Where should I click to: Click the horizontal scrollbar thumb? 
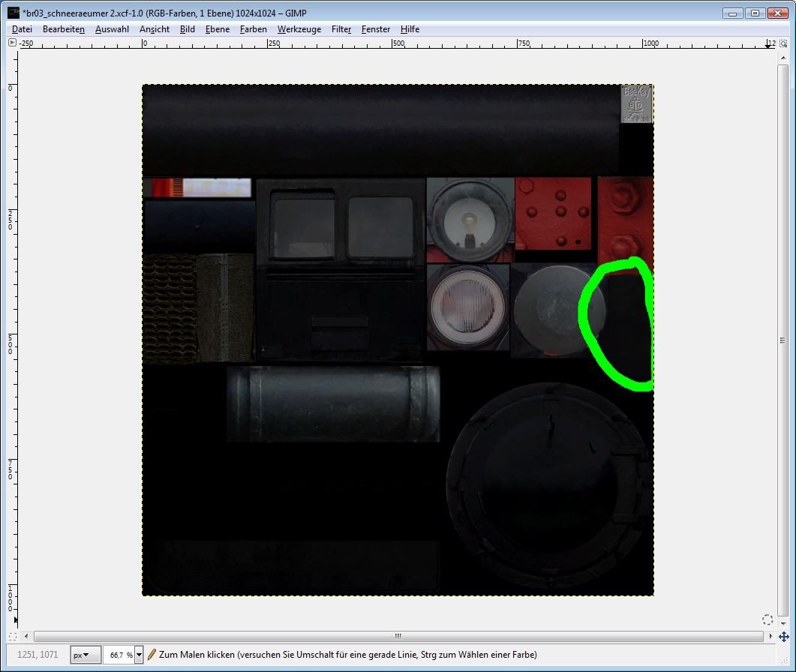pos(398,636)
